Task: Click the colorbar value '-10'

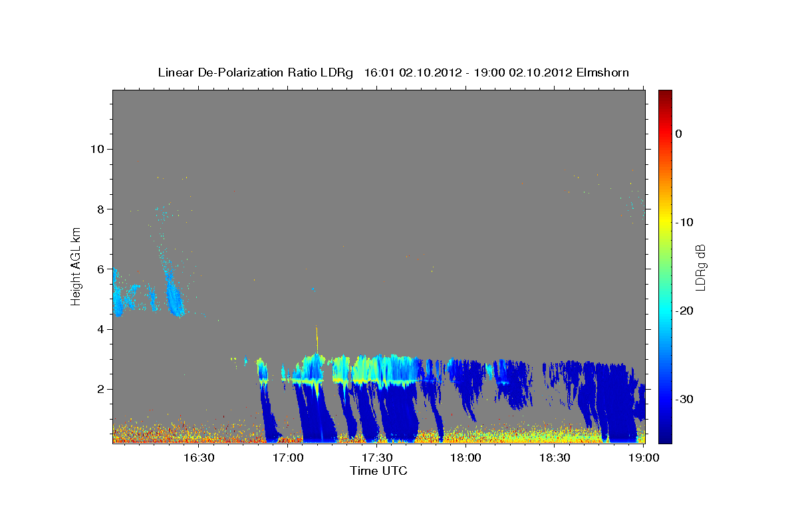Action: coord(685,222)
